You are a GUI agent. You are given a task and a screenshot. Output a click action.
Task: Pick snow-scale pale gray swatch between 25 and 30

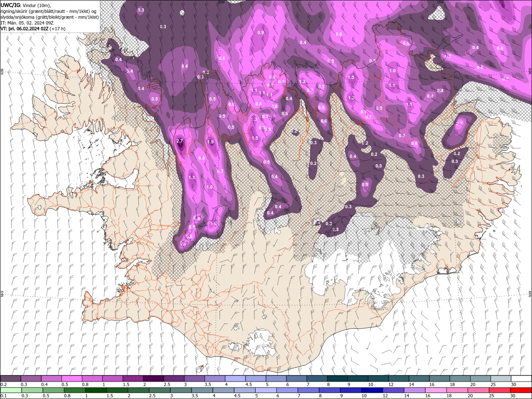click(501, 378)
